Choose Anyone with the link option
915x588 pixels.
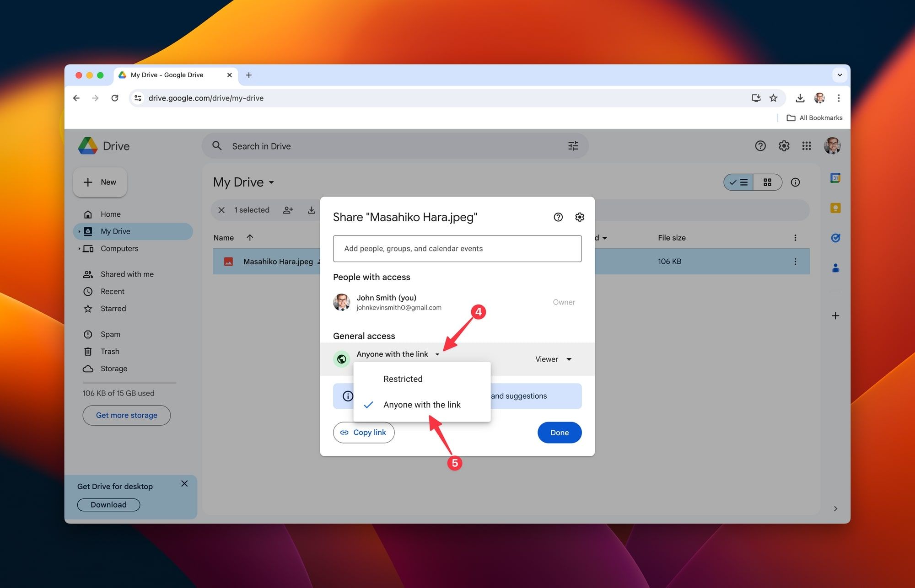pyautogui.click(x=422, y=405)
